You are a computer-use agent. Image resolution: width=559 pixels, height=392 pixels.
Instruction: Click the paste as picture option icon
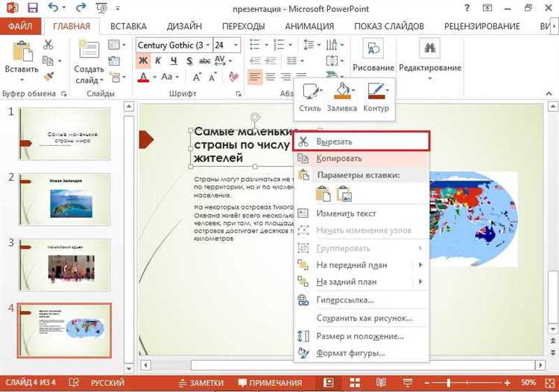[x=344, y=194]
